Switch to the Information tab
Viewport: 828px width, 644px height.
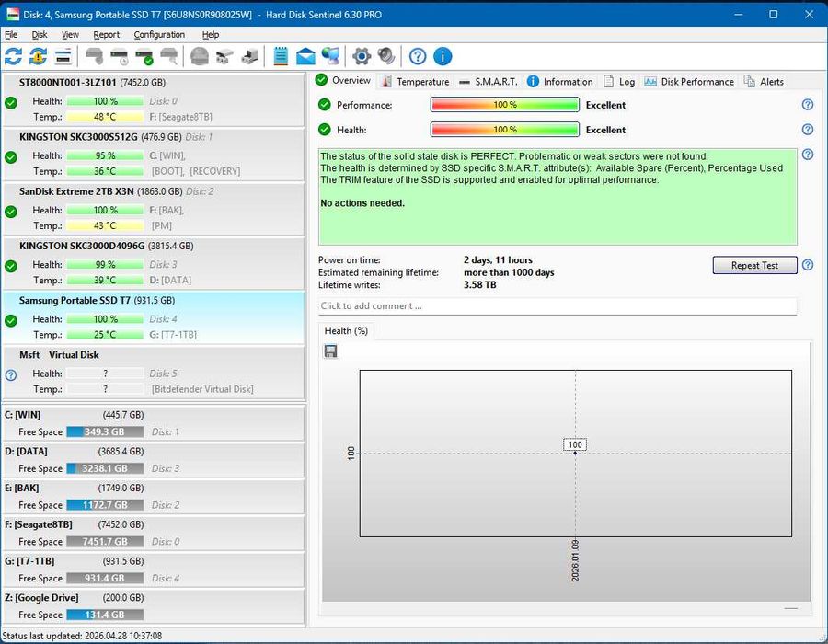[x=560, y=81]
